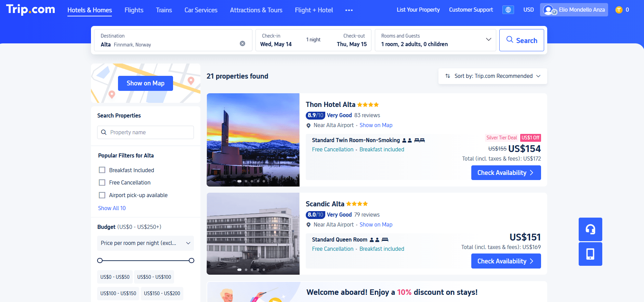Show Scandic Alta on map link
The height and width of the screenshot is (302, 644).
(x=376, y=225)
